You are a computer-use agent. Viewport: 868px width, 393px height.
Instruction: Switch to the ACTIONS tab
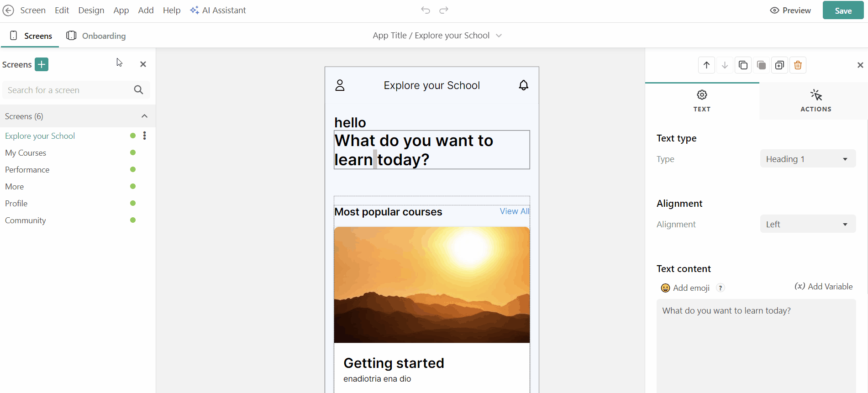[x=815, y=101]
